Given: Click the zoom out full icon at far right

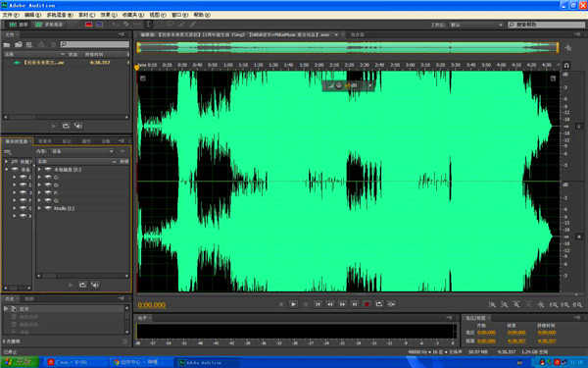Looking at the screenshot, I should point(577,304).
